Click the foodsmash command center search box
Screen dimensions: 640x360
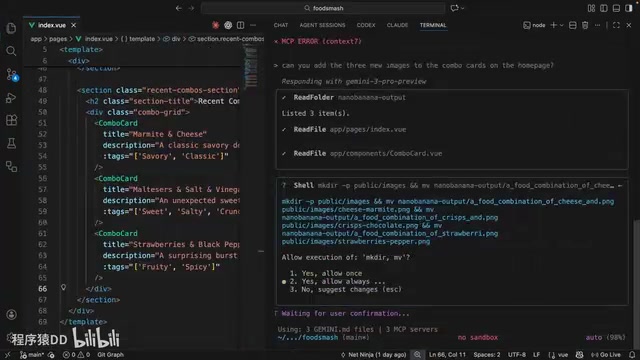coord(323,8)
